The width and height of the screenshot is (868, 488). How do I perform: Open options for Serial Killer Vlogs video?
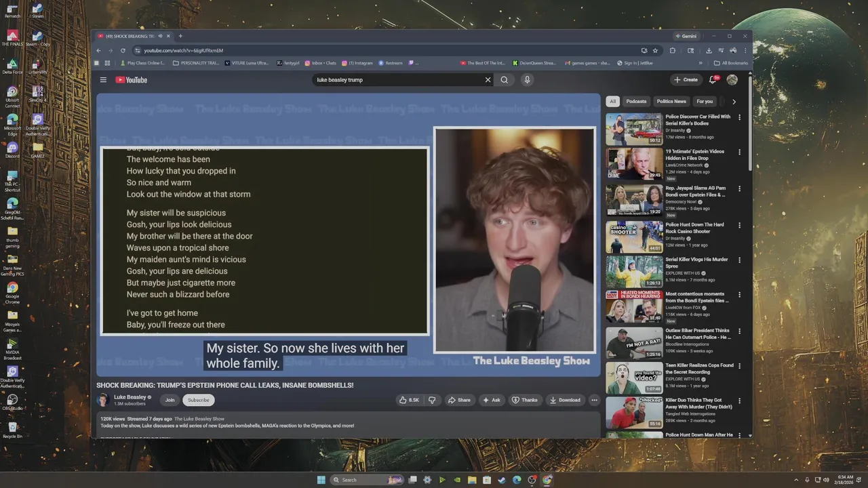pos(739,260)
